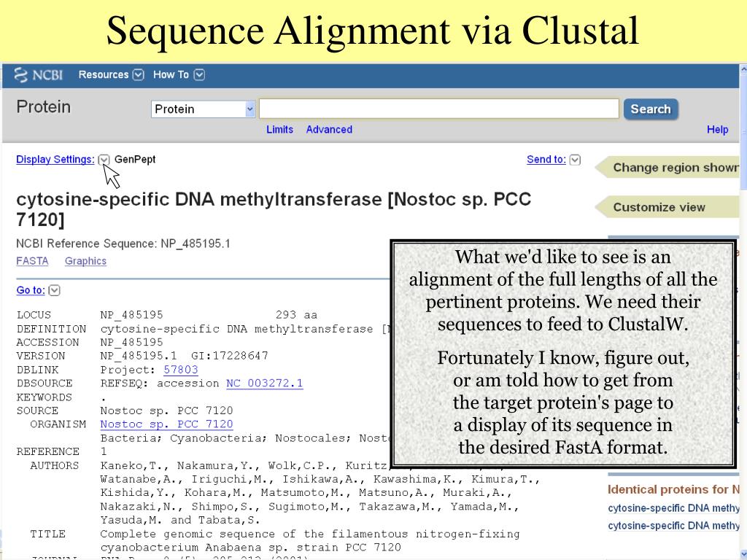Click the Go to link
Screen dimensions: 747x560
pyautogui.click(x=31, y=290)
